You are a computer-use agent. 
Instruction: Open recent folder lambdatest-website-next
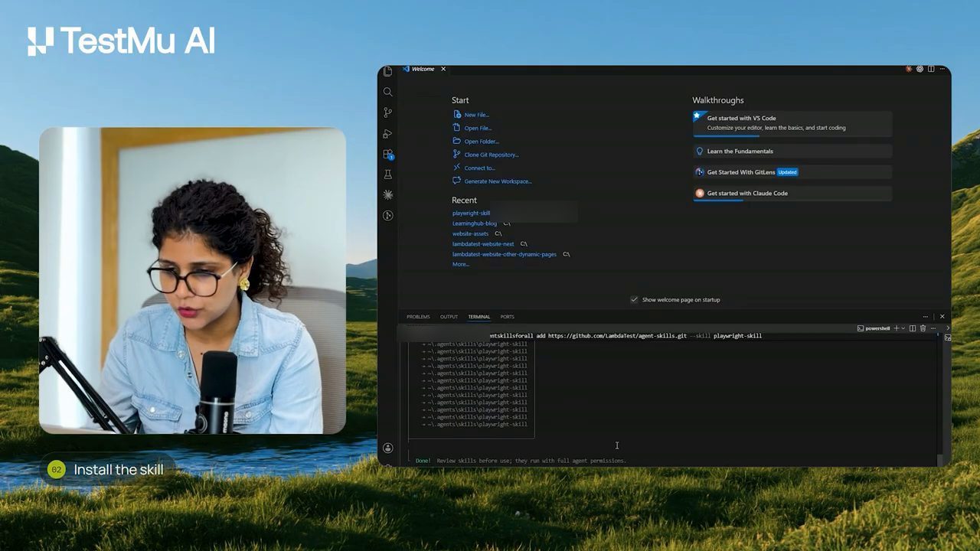[483, 244]
